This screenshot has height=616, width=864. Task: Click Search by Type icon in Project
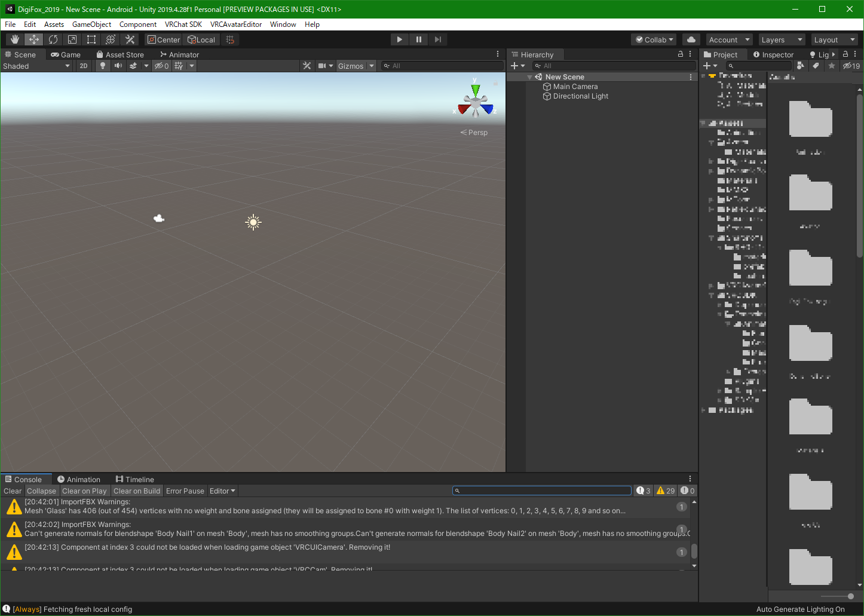click(x=801, y=66)
